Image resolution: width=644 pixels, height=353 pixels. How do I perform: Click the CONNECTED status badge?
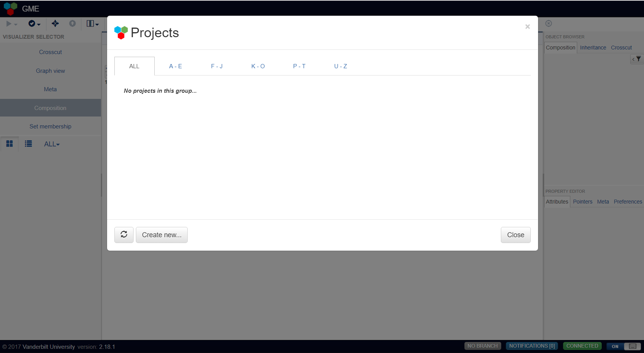point(582,346)
